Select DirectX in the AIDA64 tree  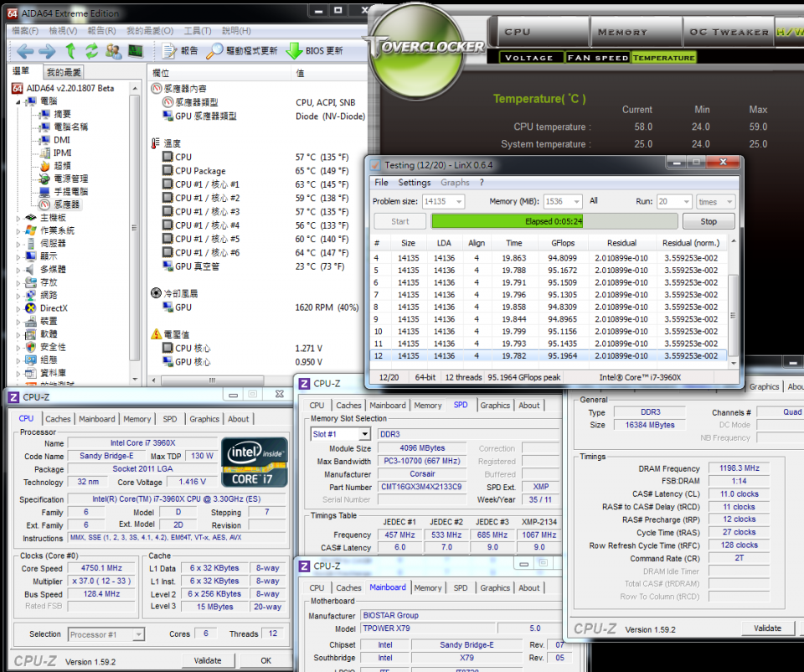[54, 308]
